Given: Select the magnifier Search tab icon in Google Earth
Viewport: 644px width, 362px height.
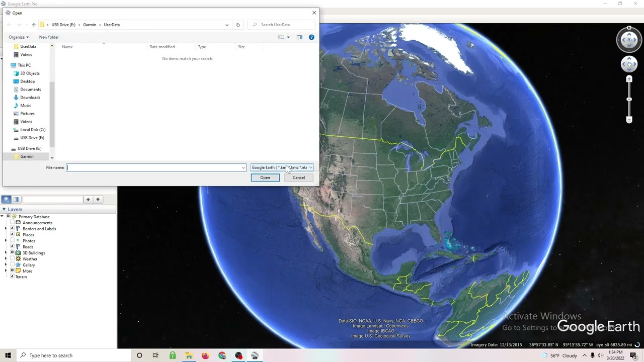Looking at the screenshot, I should [x=7, y=200].
